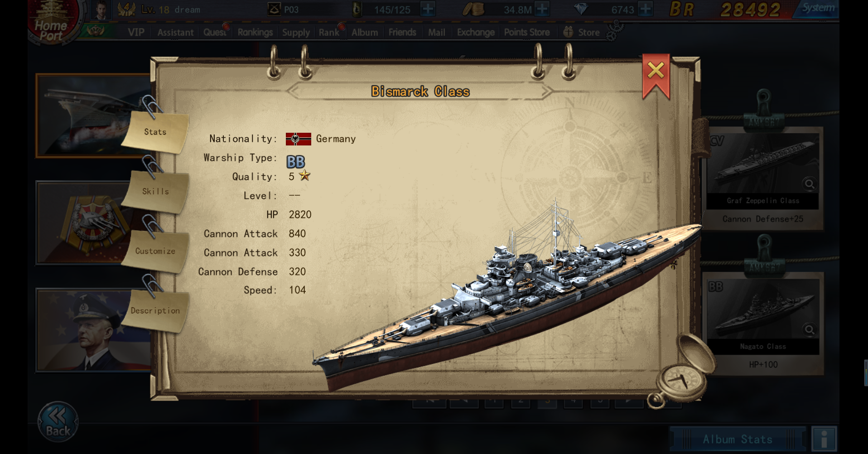Magnify the Nagato Class ship card
This screenshot has height=454, width=868.
click(x=809, y=329)
